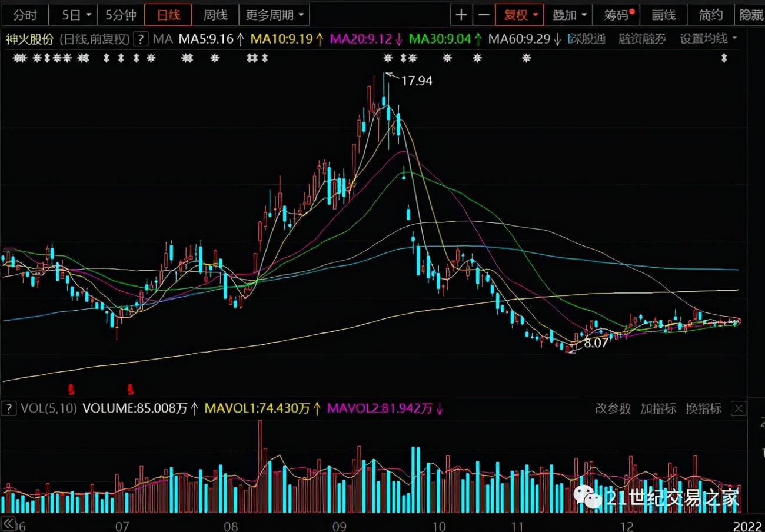This screenshot has width=765, height=532.
Task: Toggle 隐藏 to hide the panel
Action: click(x=751, y=15)
